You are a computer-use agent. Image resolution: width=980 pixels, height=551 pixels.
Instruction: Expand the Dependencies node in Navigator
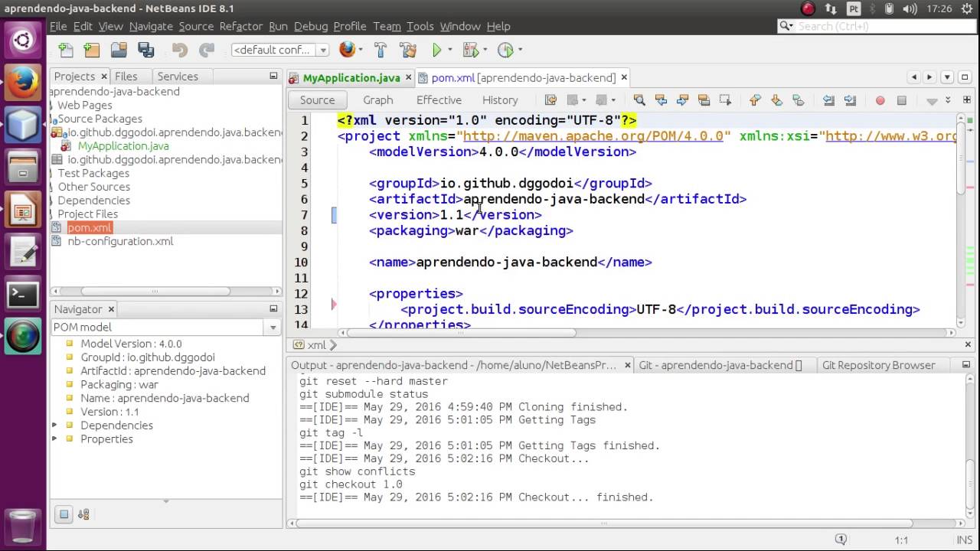tap(54, 425)
